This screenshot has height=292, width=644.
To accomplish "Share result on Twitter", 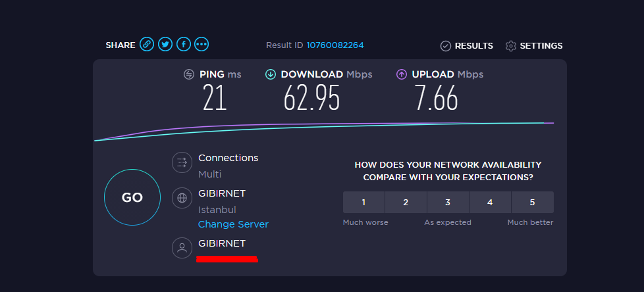I will tap(165, 44).
